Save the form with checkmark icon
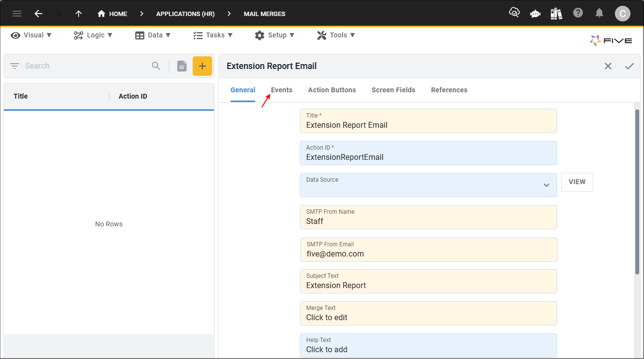Image resolution: width=644 pixels, height=359 pixels. [629, 66]
